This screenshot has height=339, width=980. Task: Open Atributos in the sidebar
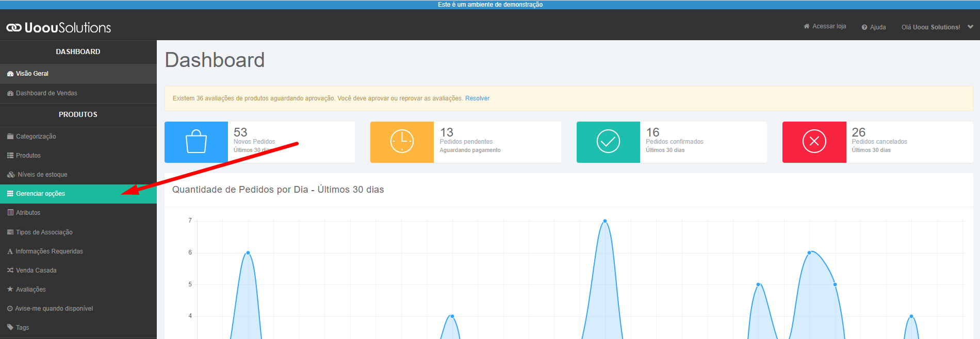[78, 213]
